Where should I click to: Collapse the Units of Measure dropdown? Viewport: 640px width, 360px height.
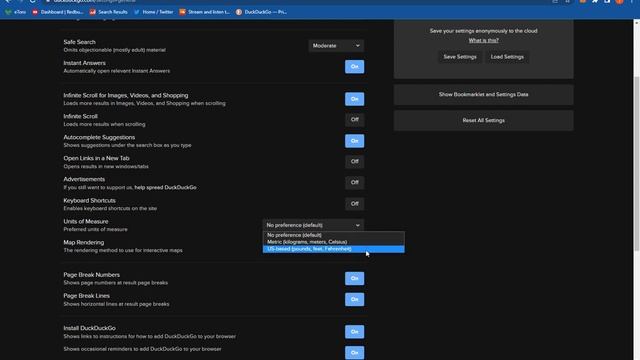coord(313,225)
